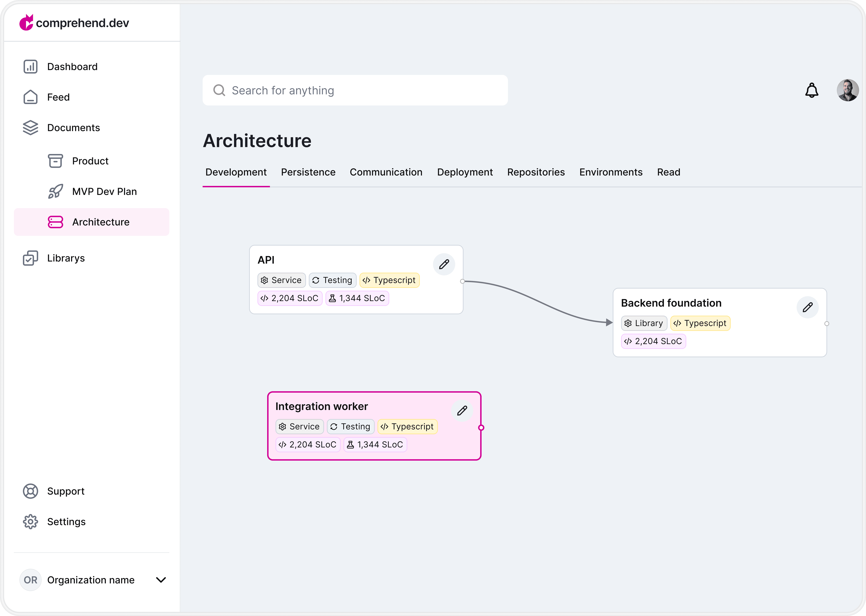
Task: Collapse the Documents section
Action: click(73, 128)
